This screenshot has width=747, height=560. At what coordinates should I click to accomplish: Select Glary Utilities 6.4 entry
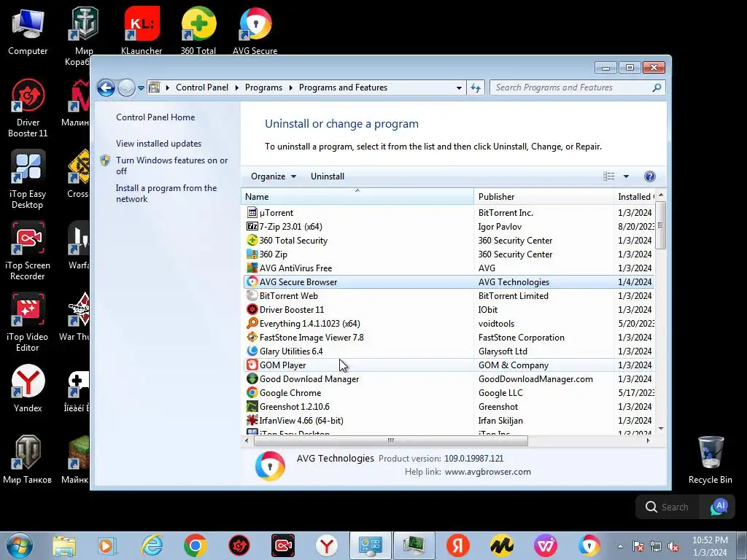[449, 351]
